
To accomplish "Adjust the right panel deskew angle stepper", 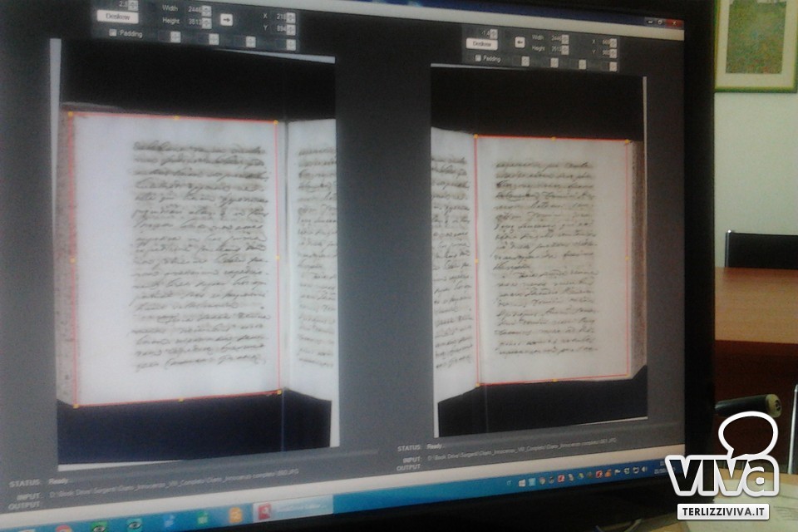I will point(494,34).
